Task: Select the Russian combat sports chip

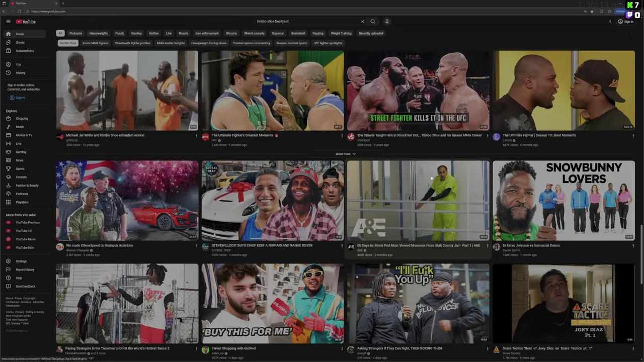Action: pyautogui.click(x=292, y=43)
